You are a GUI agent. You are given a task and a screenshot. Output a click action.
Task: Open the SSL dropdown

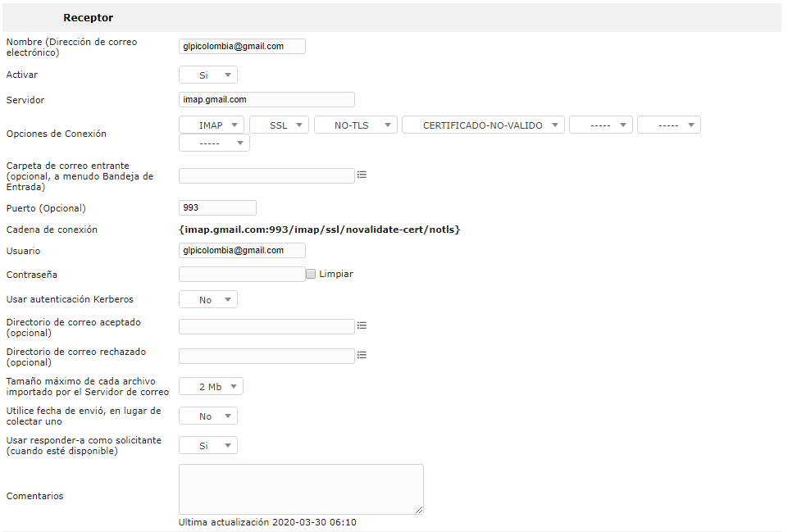(x=279, y=125)
